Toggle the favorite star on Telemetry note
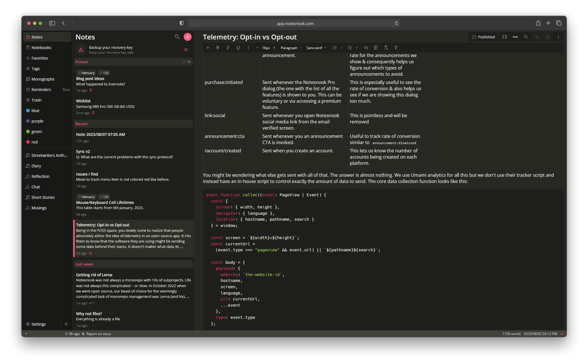This screenshot has height=364, width=588. [x=91, y=253]
